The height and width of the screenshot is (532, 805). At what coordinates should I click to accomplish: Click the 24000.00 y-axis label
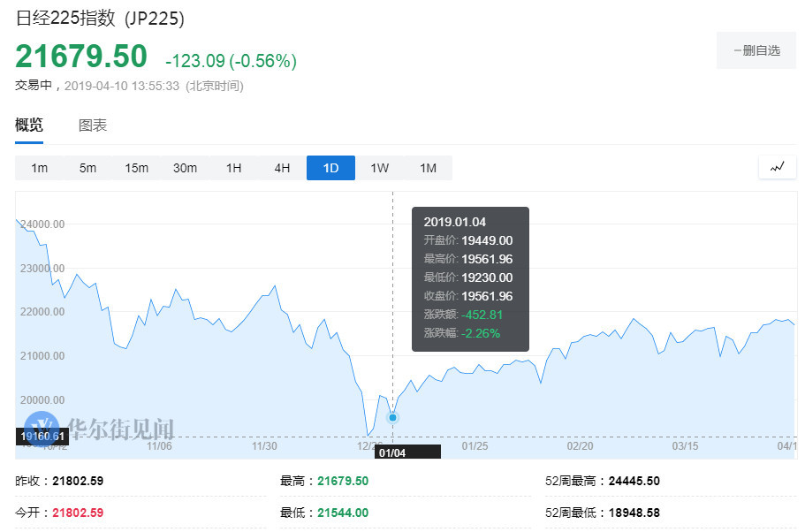(42, 224)
